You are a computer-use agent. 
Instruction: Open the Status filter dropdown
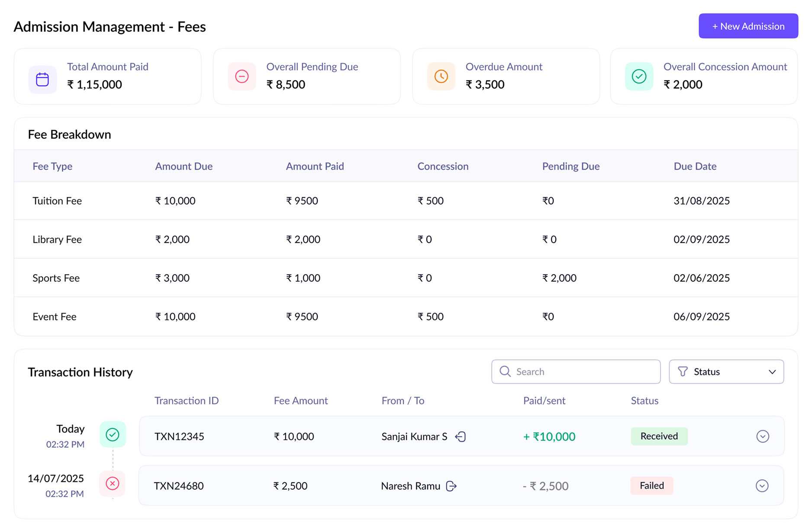click(726, 372)
